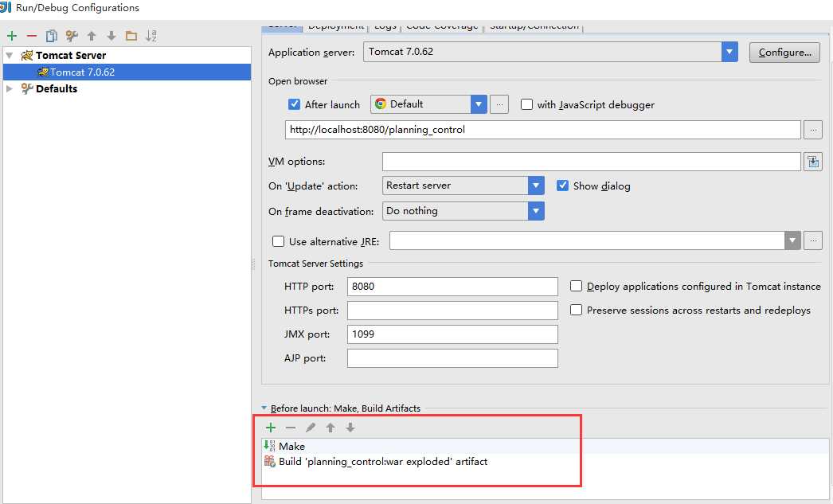Select the Tomcat 7.0.62 configuration

[x=127, y=72]
